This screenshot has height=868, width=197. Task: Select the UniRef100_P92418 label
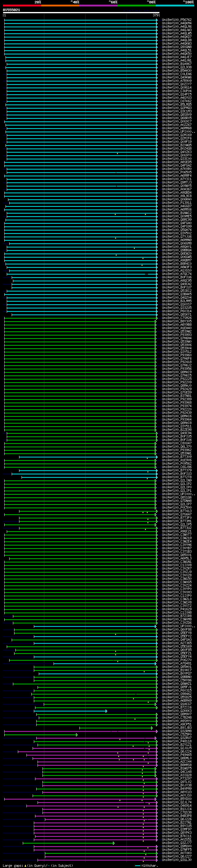click(177, 362)
